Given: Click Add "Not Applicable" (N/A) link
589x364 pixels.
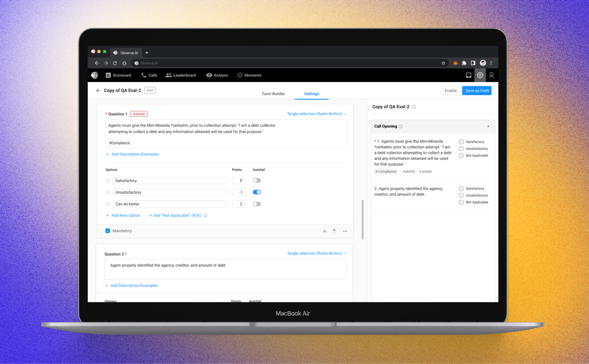Looking at the screenshot, I should [175, 215].
